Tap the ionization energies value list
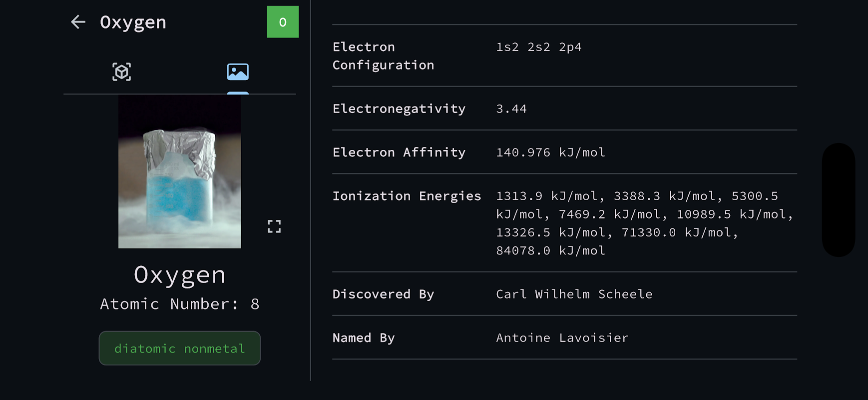 (643, 223)
